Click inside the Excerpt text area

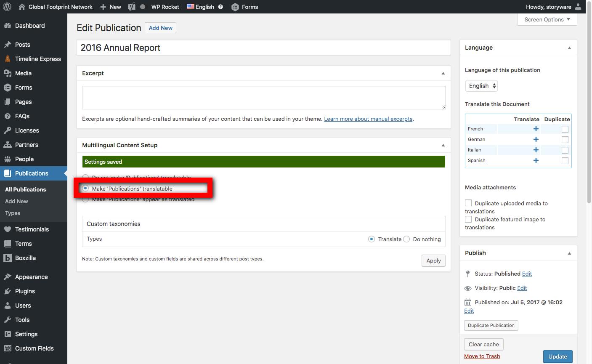263,98
